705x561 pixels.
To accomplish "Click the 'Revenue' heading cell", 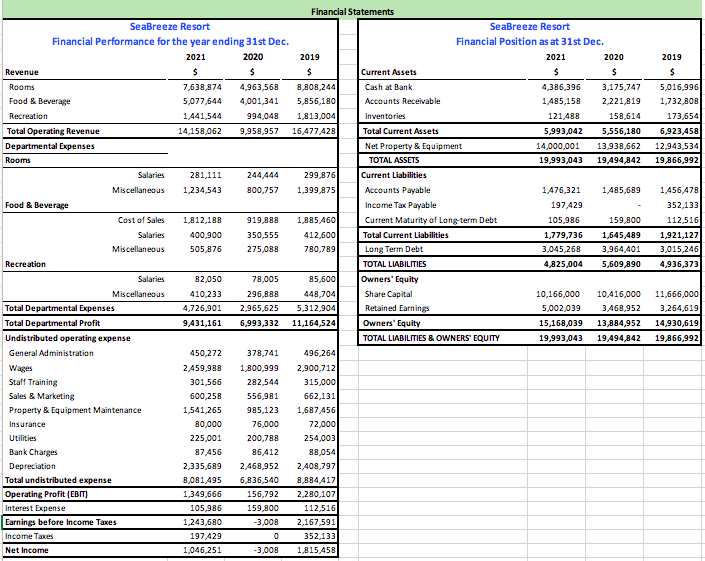I will 22,72.
